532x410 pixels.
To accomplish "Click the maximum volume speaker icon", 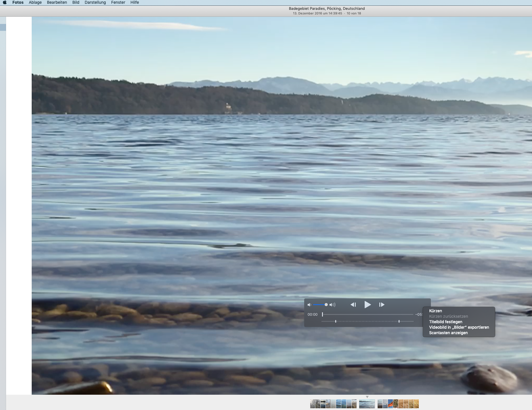I will (332, 305).
